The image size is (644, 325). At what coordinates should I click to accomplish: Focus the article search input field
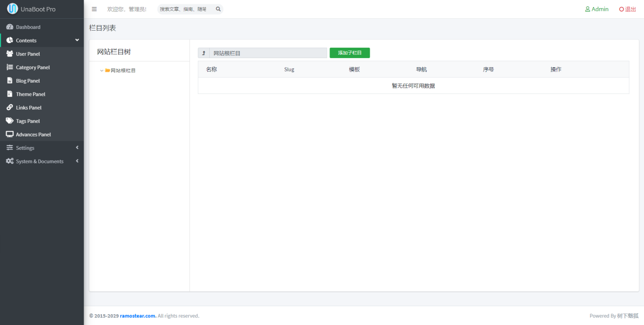(186, 9)
